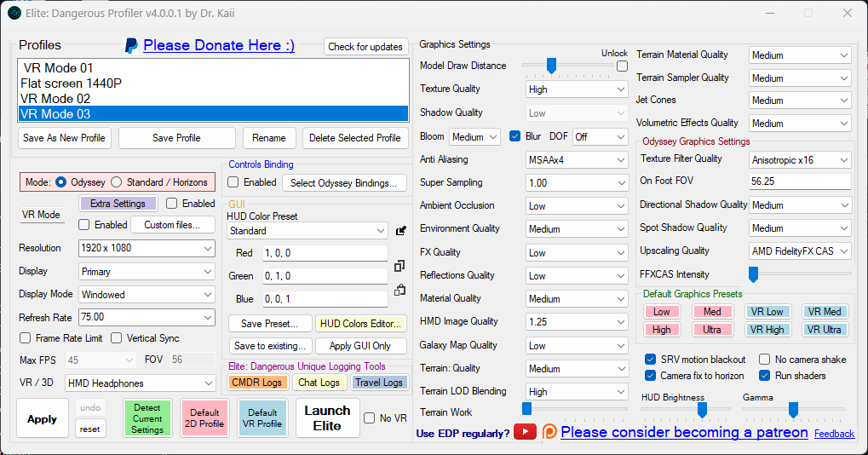868x455 pixels.
Task: Apply the Low graphics preset
Action: [x=662, y=312]
